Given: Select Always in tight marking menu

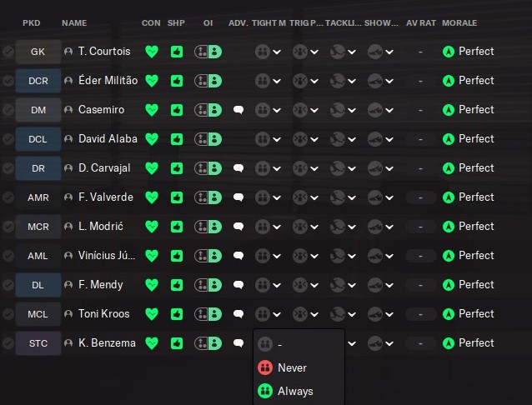Looking at the screenshot, I should [x=295, y=391].
